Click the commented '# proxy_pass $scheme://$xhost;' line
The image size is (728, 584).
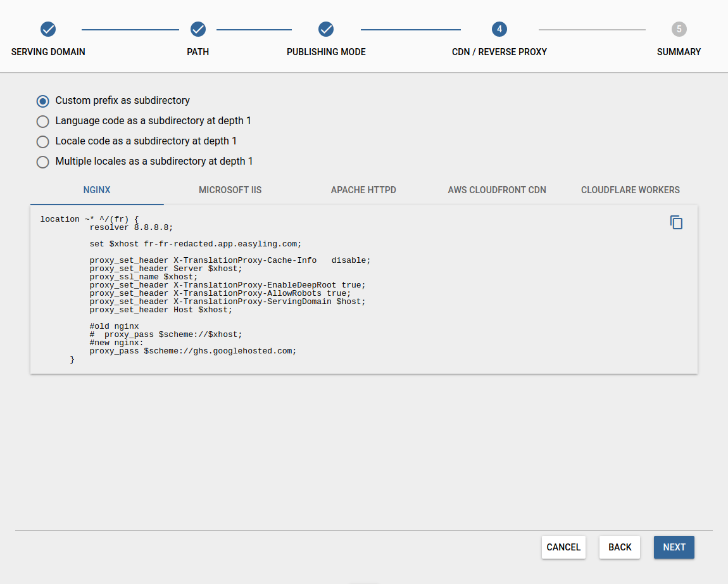[166, 334]
